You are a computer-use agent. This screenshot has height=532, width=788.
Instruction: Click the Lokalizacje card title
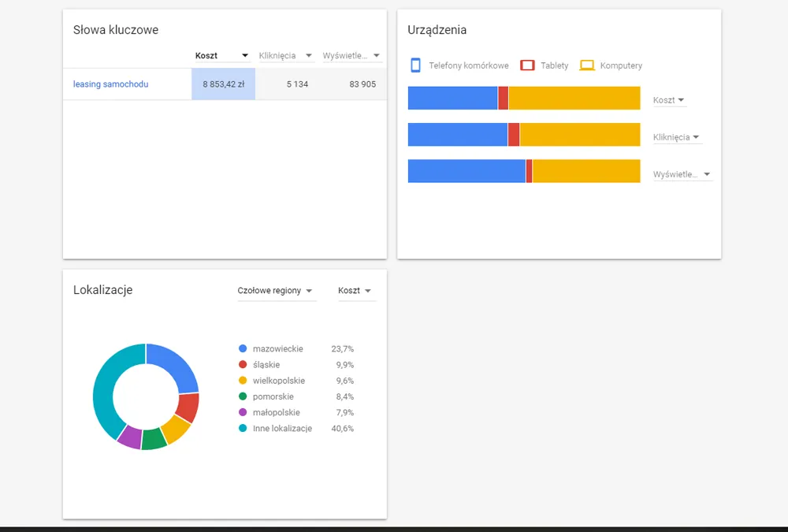click(x=103, y=289)
